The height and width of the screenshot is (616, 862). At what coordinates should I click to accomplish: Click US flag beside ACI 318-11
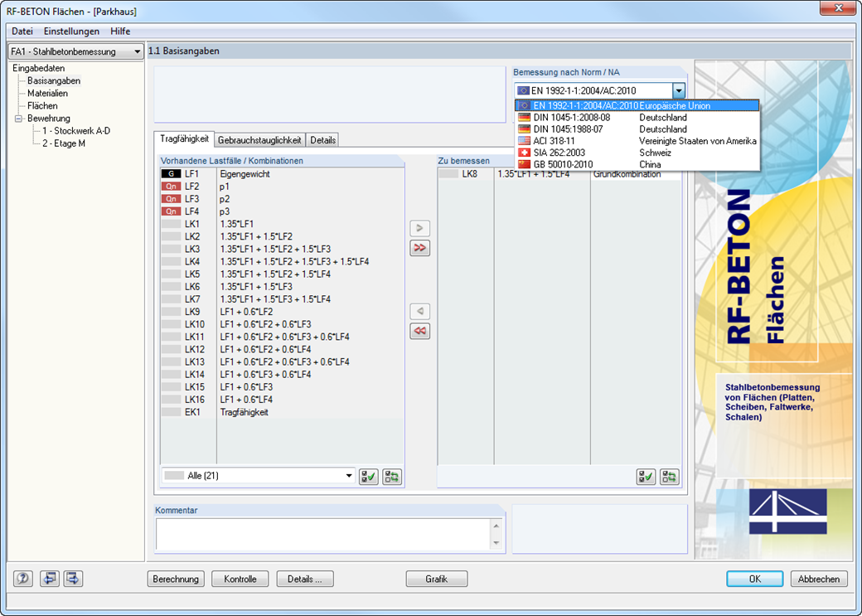pyautogui.click(x=525, y=141)
